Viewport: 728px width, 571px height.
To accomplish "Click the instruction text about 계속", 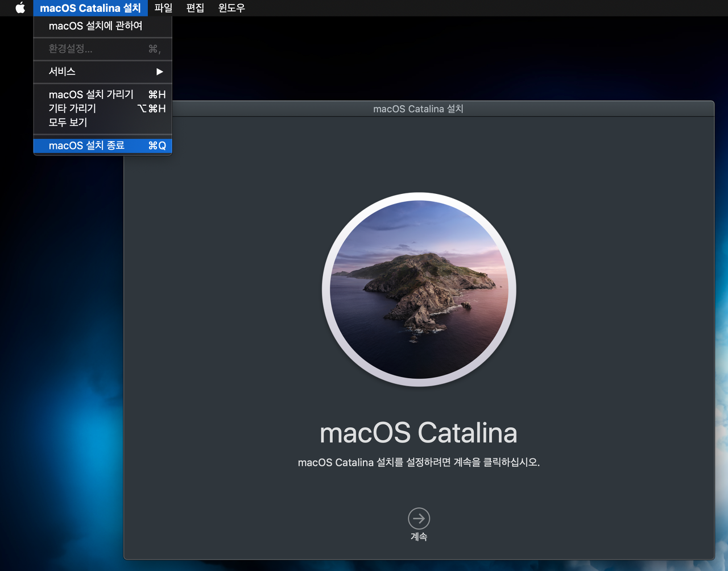I will click(419, 462).
